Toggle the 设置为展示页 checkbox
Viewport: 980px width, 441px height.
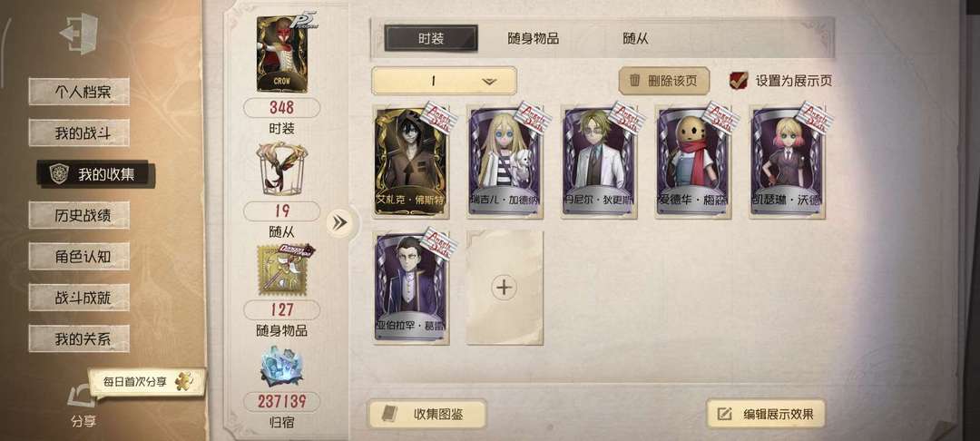(739, 80)
